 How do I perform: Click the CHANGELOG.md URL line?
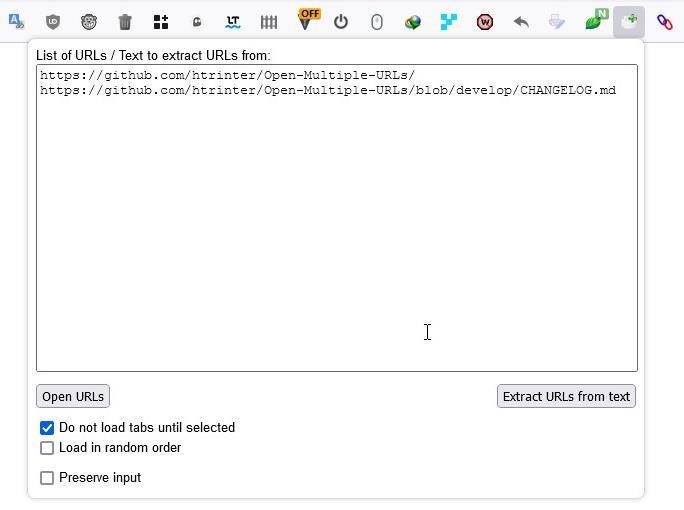(328, 90)
